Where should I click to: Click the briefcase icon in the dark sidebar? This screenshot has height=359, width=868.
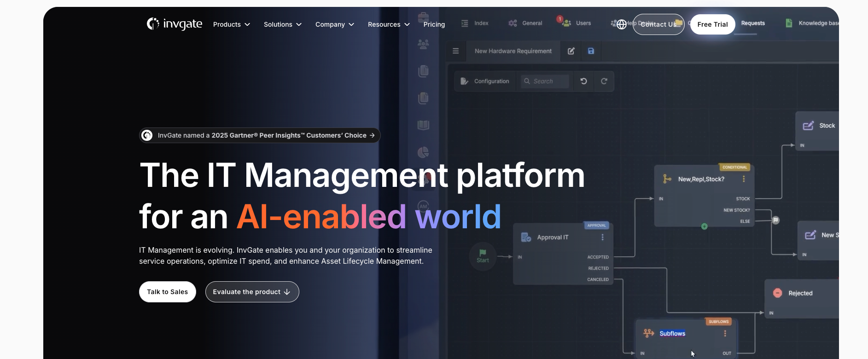click(x=423, y=17)
